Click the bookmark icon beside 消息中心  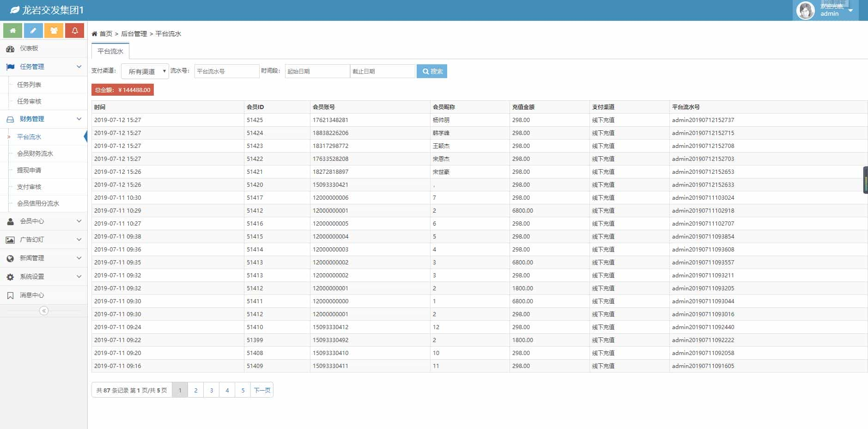[10, 295]
